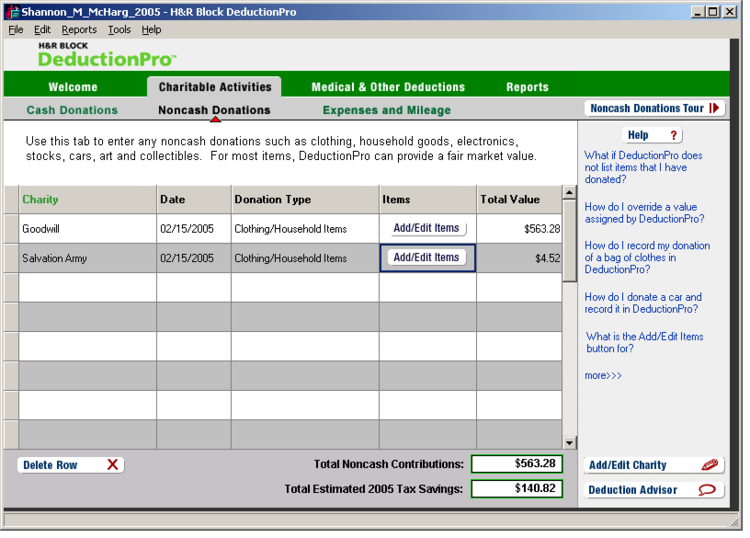
Task: Open Expenses and Mileage sub-tab
Action: point(386,110)
